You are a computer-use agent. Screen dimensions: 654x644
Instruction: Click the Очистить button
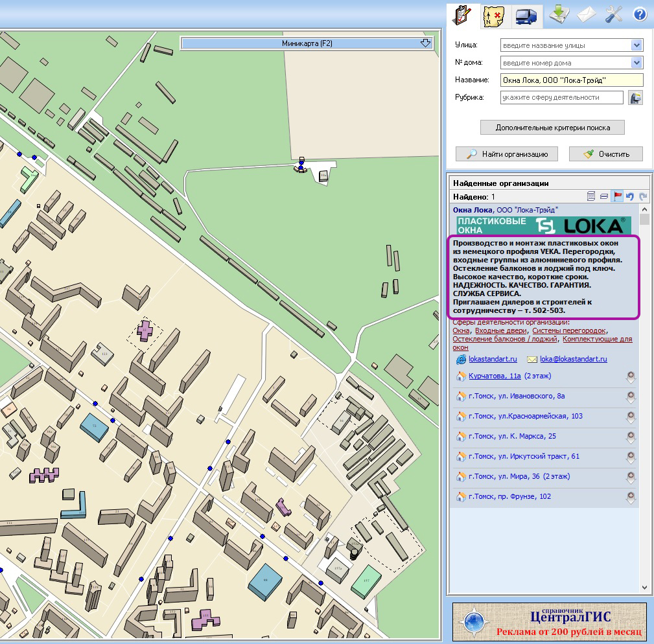(605, 154)
